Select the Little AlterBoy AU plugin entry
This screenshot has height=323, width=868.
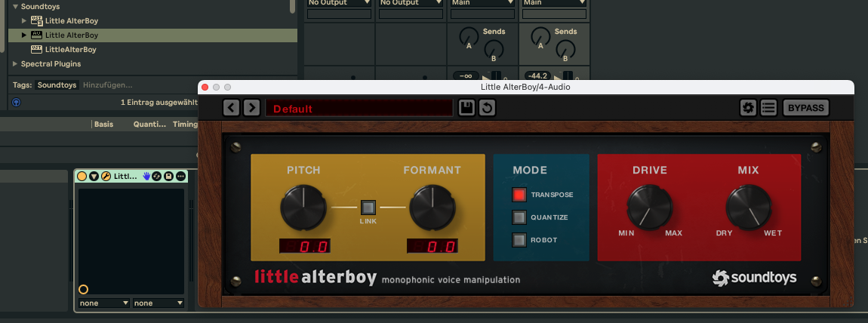click(x=72, y=35)
